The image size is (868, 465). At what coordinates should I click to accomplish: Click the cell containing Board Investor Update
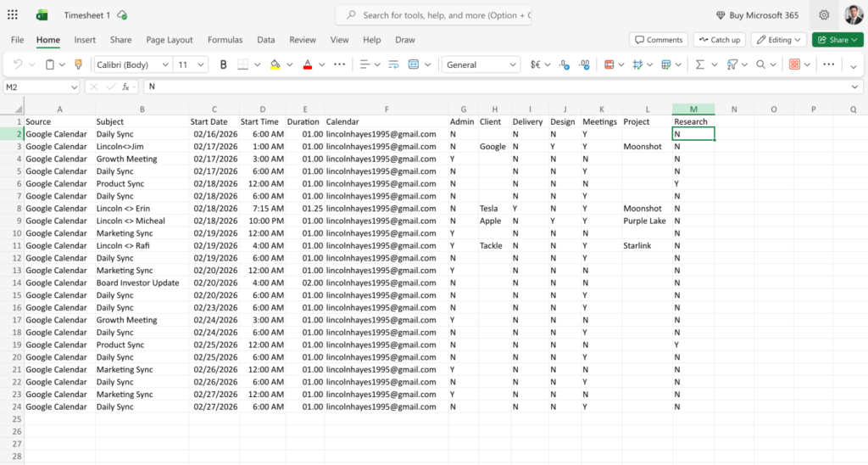pyautogui.click(x=142, y=283)
